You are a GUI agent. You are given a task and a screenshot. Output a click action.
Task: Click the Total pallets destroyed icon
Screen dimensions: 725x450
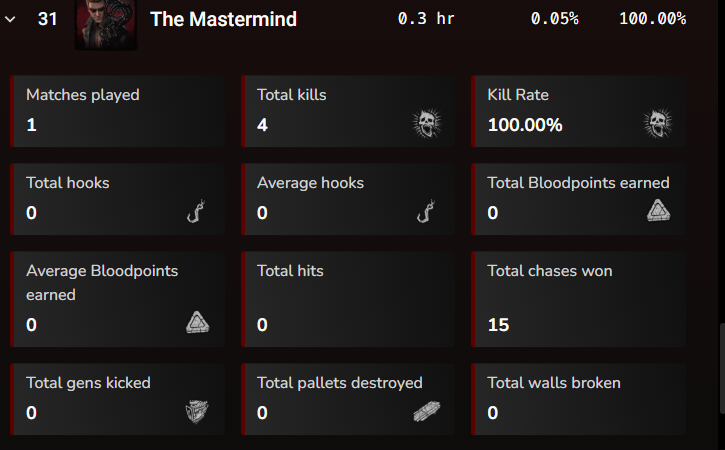click(427, 411)
